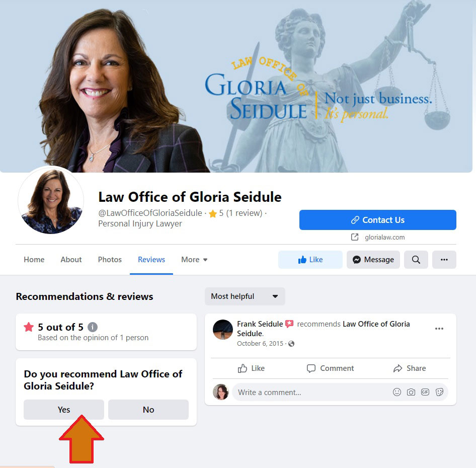Viewport: 476px width, 468px height.
Task: Click the emoji smiley icon in comment box
Action: tap(397, 392)
